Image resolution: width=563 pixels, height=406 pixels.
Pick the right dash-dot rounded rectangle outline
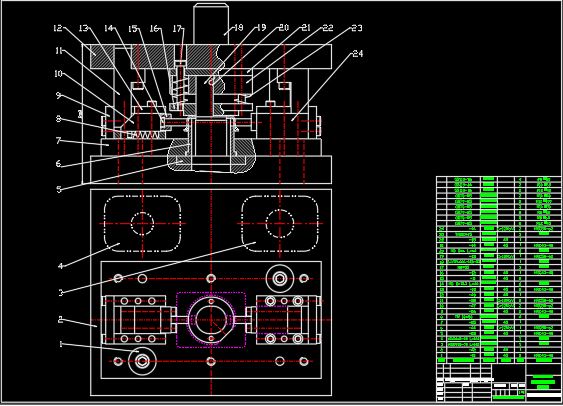(x=280, y=223)
